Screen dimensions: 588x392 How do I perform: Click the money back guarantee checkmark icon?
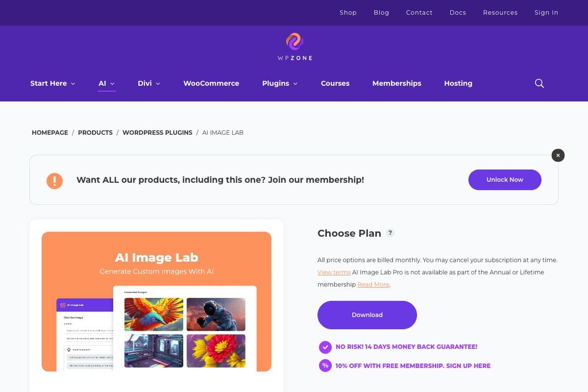[325, 347]
